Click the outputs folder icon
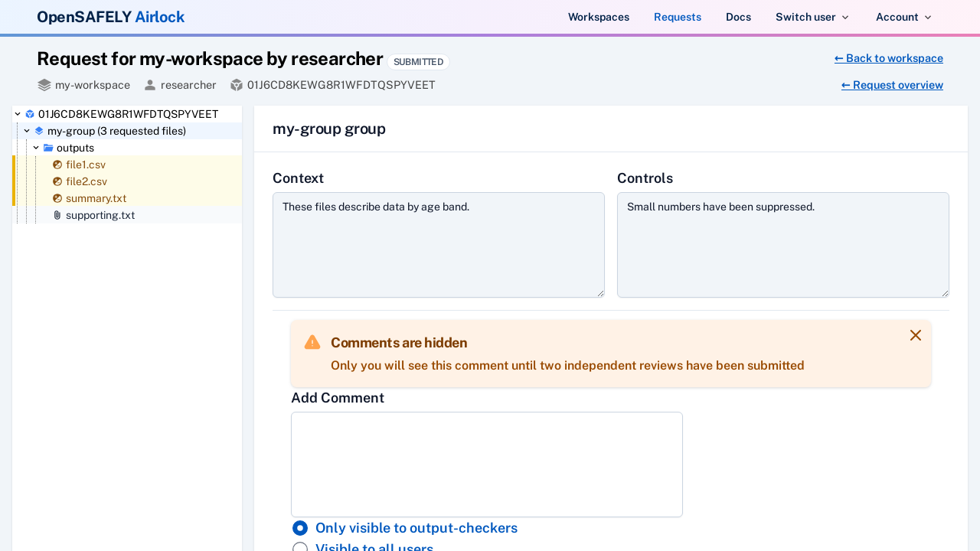This screenshot has height=551, width=980. 48,148
